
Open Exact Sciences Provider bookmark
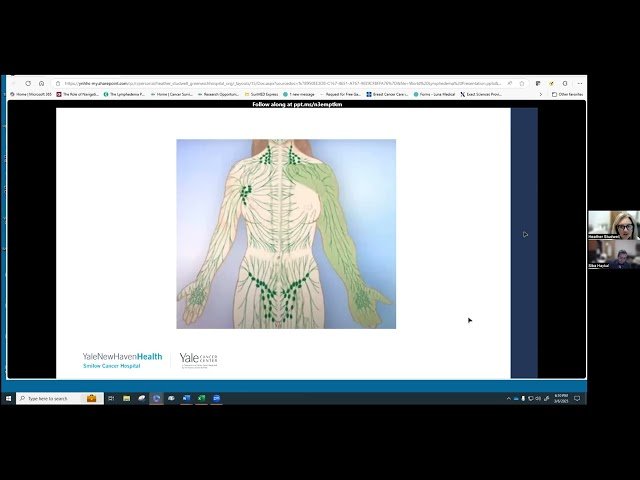tap(481, 94)
